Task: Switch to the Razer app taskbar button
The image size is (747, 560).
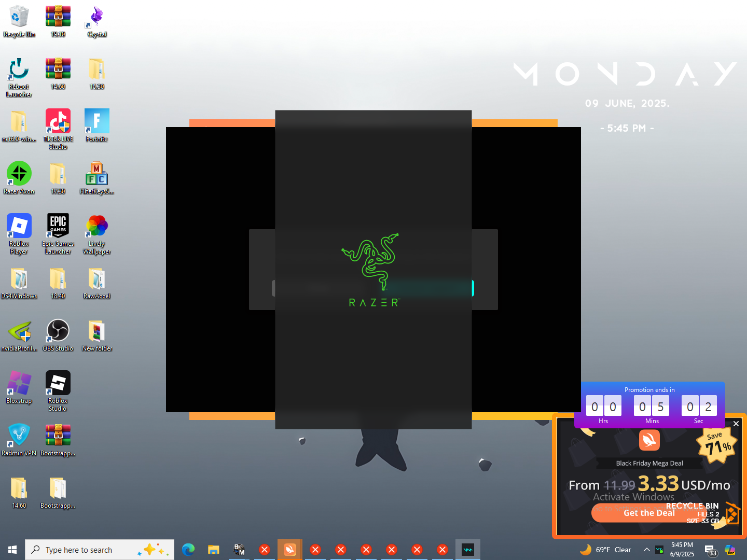Action: [468, 550]
